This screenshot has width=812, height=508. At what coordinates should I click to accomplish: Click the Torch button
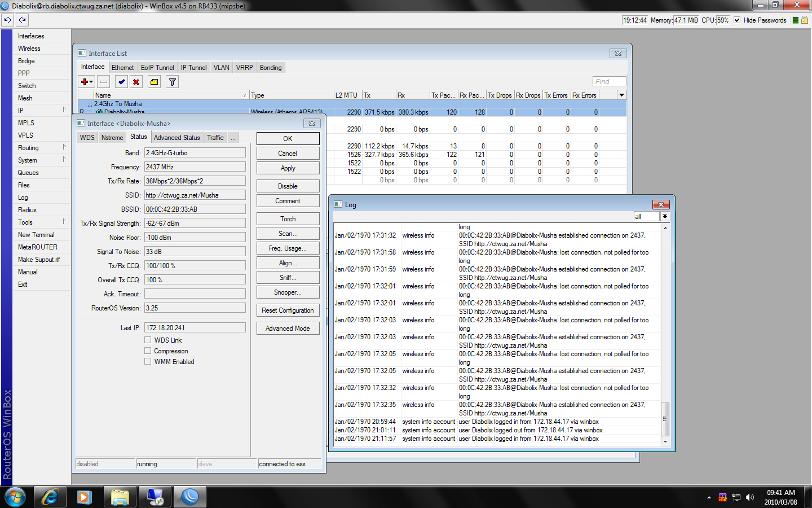288,219
